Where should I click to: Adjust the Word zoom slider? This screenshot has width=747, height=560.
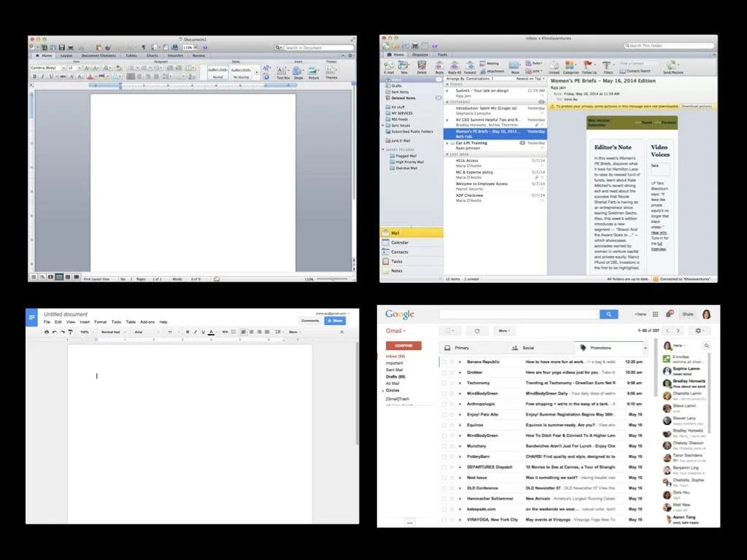(x=332, y=279)
